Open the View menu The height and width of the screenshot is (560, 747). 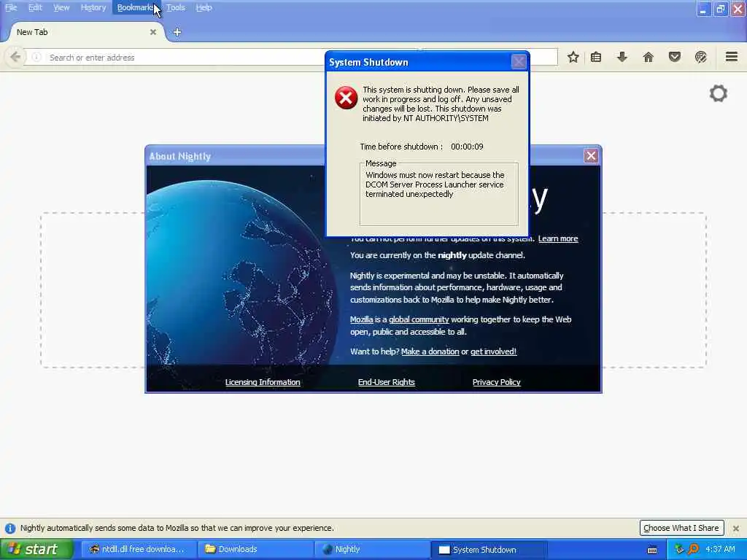click(61, 7)
